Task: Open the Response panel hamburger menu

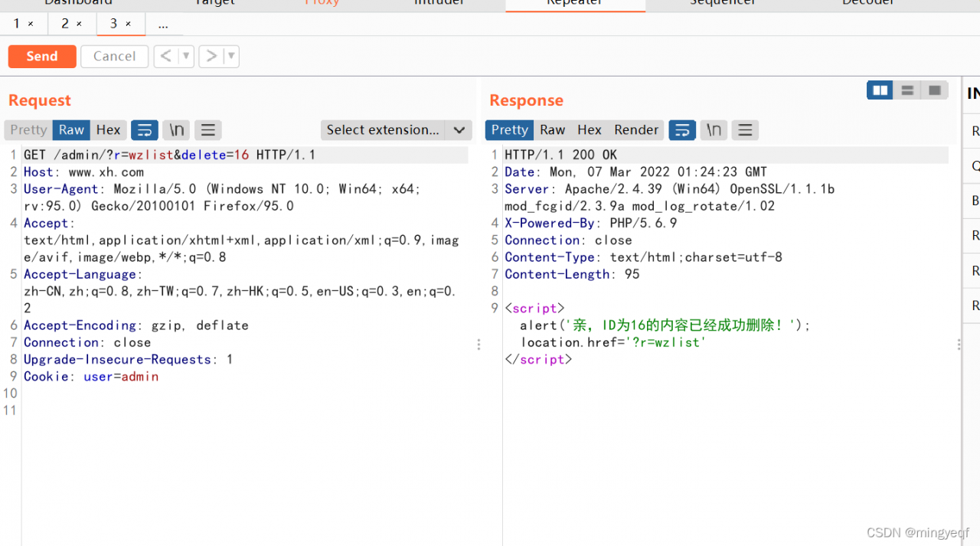Action: [x=745, y=130]
